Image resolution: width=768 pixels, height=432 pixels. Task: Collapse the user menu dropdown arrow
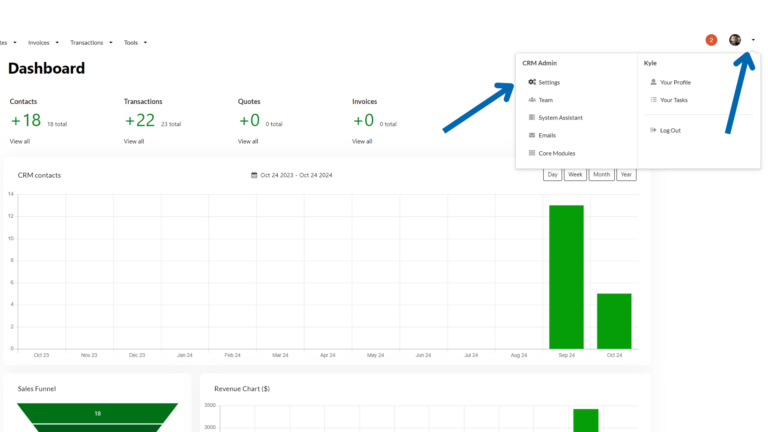click(x=753, y=40)
